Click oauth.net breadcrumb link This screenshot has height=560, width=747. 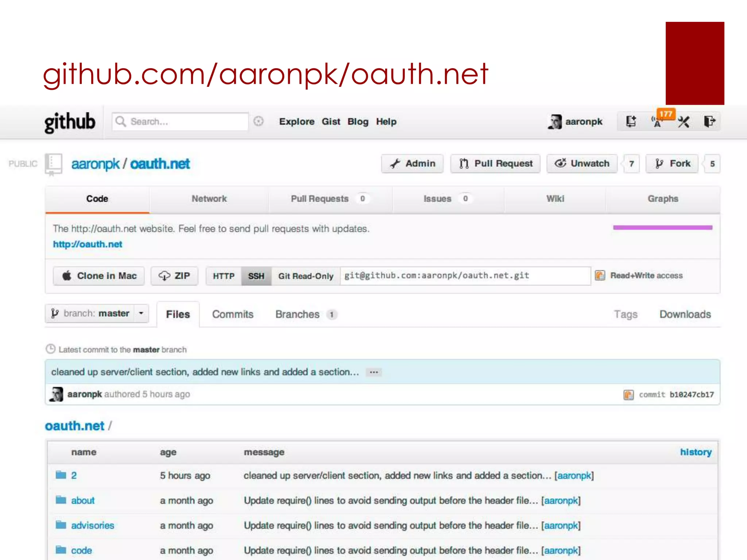(74, 426)
